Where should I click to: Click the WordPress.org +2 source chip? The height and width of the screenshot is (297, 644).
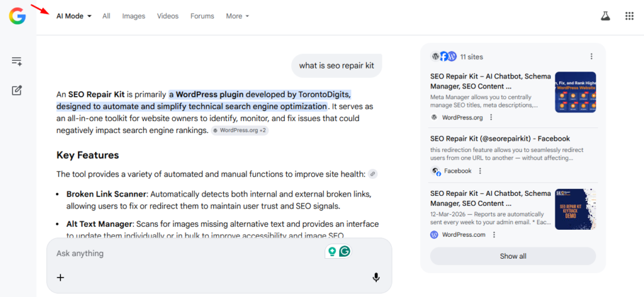(240, 131)
